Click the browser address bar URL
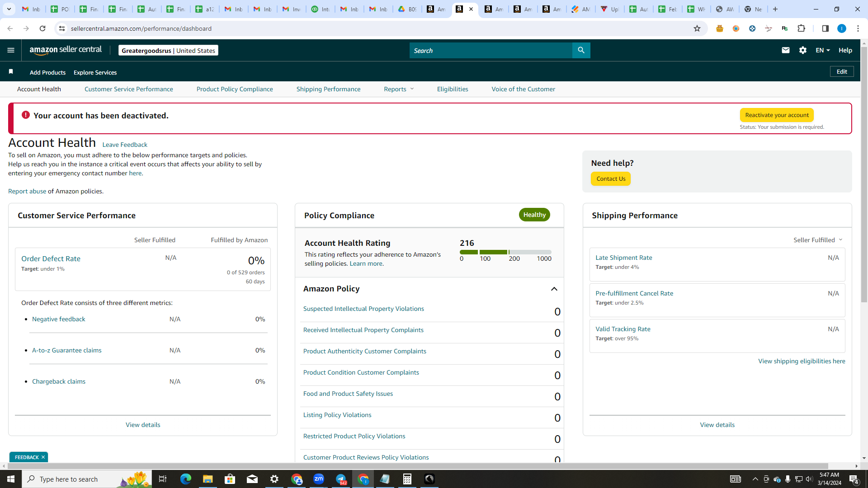This screenshot has width=868, height=488. pyautogui.click(x=141, y=28)
